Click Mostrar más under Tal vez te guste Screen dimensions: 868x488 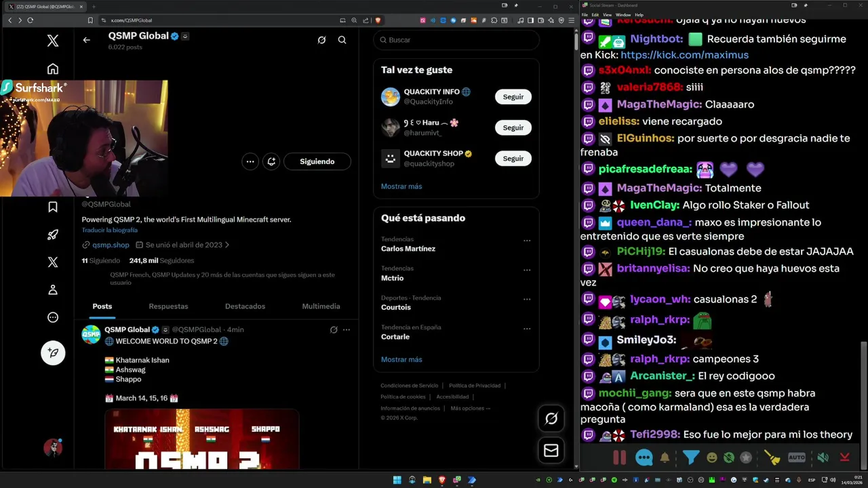click(401, 186)
